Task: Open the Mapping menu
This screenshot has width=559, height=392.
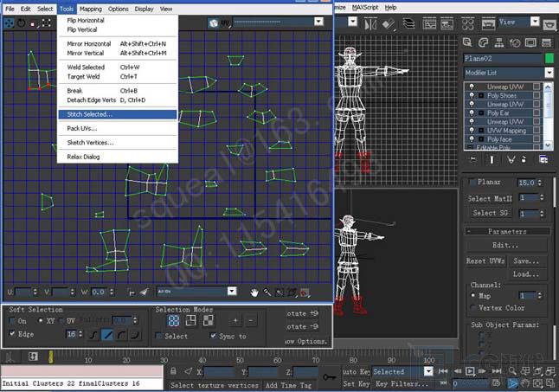Action: 91,9
